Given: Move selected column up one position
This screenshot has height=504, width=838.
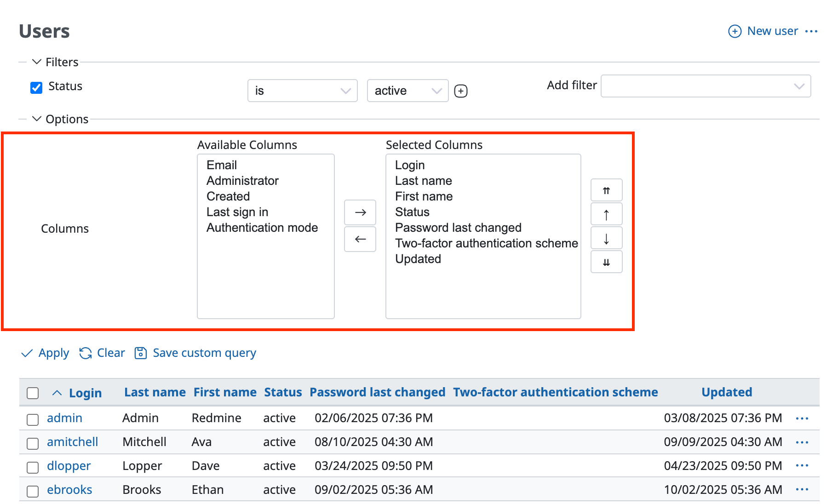Looking at the screenshot, I should [x=606, y=214].
